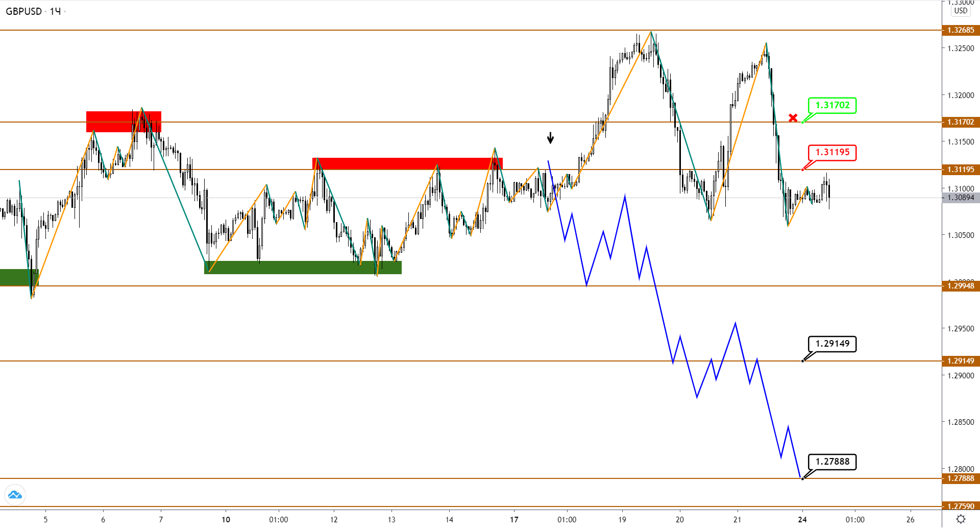
Task: Click the USD currency label on price axis
Action: tap(961, 11)
